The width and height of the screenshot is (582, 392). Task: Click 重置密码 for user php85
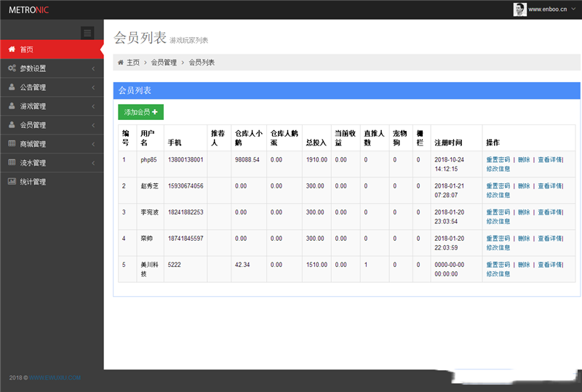point(498,159)
